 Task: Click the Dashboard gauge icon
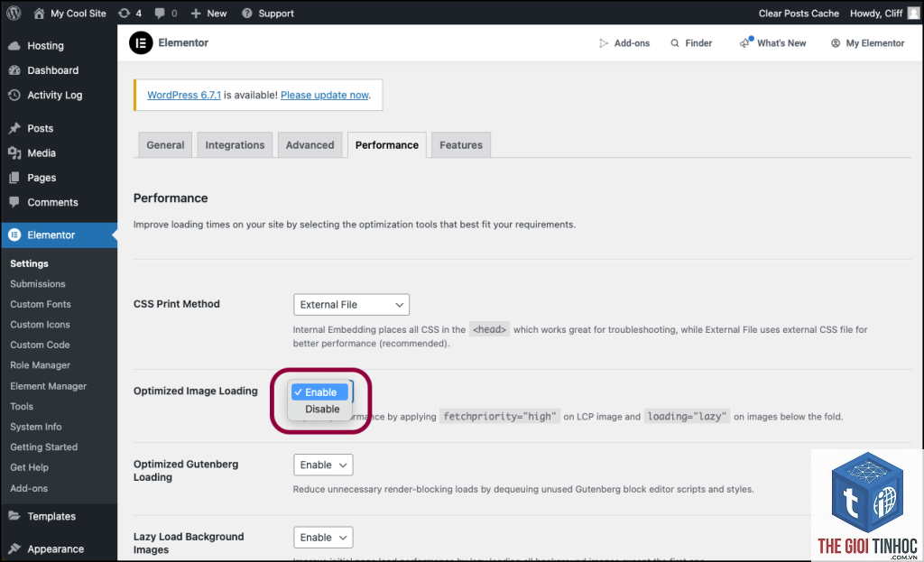click(x=14, y=70)
